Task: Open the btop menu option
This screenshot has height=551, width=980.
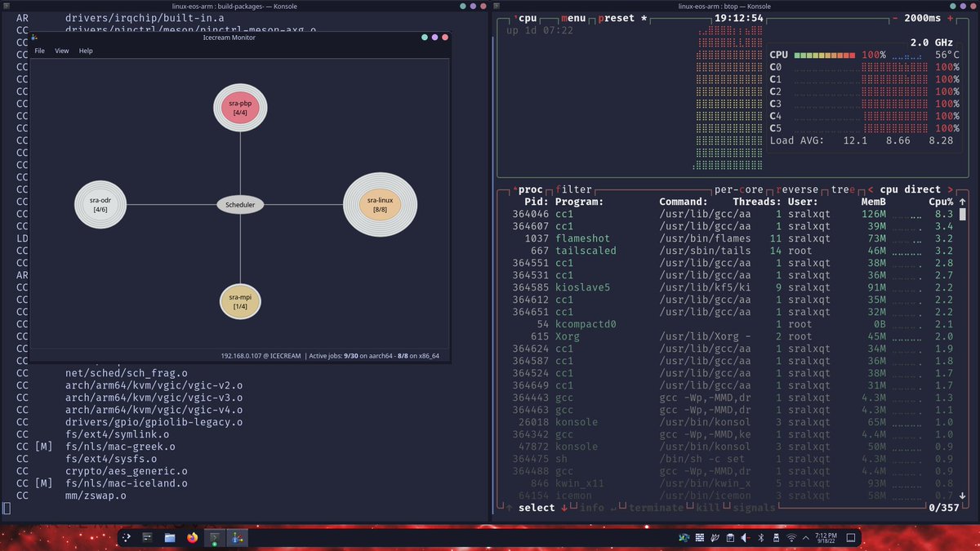Action: [x=573, y=18]
